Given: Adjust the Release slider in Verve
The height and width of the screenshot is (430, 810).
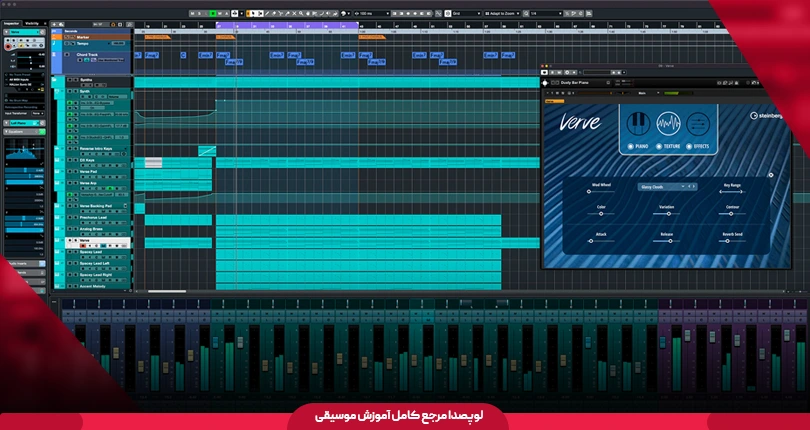Looking at the screenshot, I should point(666,241).
